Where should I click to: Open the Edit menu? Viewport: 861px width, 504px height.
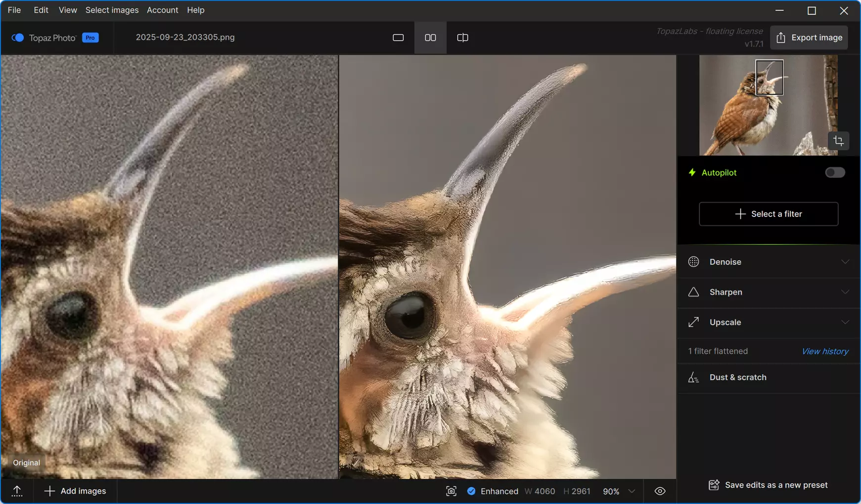41,10
